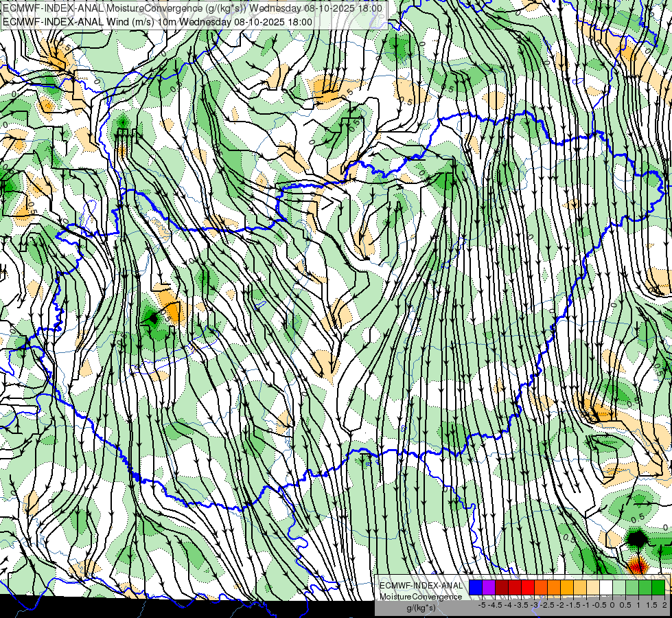
Task: Pick the bright red swatch left of -3
Action: (528, 587)
